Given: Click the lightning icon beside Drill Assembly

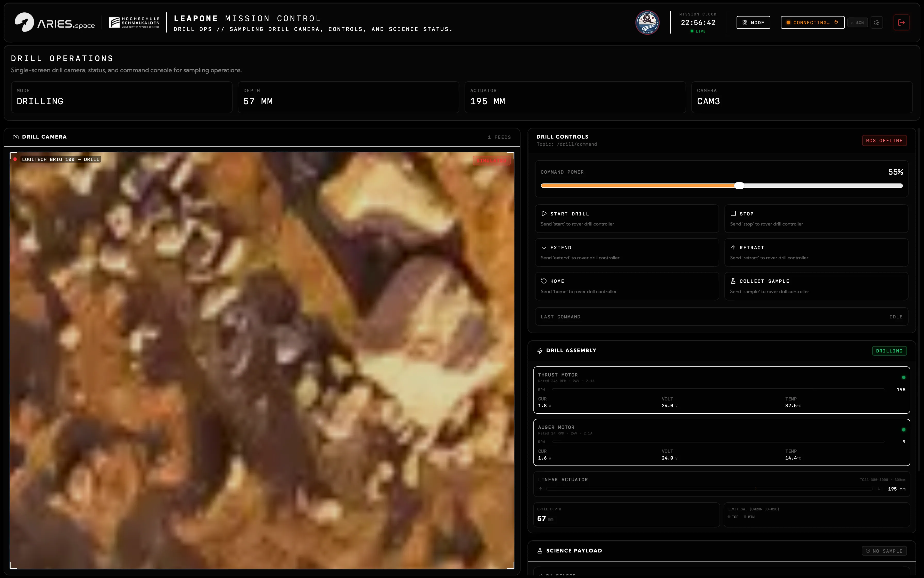Looking at the screenshot, I should 540,351.
